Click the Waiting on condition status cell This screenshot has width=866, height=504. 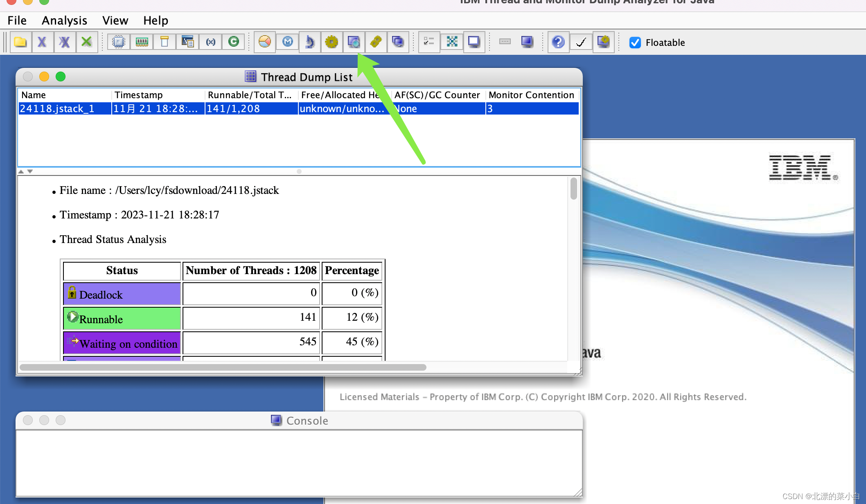coord(122,343)
